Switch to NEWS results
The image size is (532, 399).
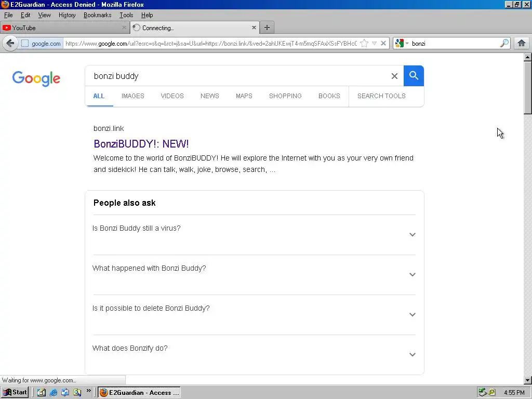[x=210, y=96]
